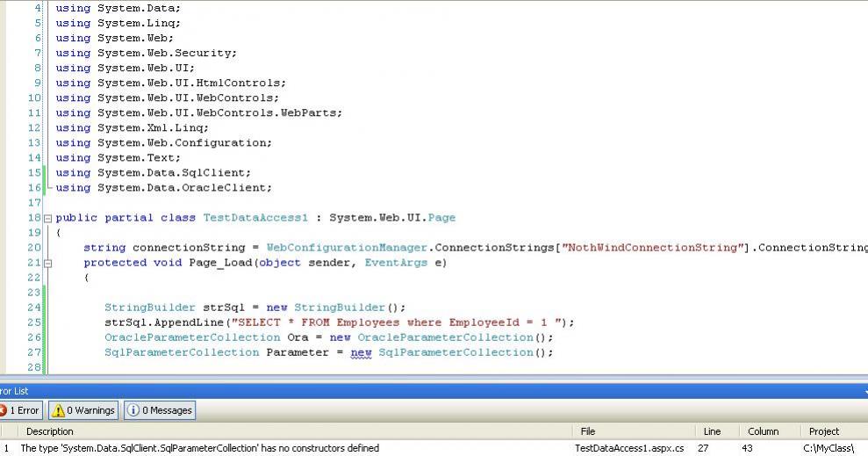Click the Error List panel title bar
Screen dimensions: 868x456
click(434, 391)
